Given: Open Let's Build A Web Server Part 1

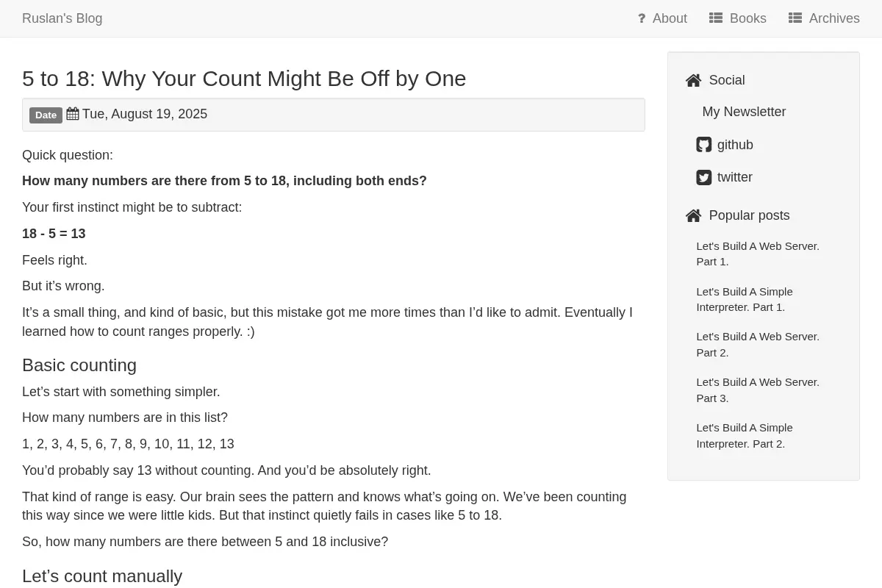Looking at the screenshot, I should click(758, 254).
